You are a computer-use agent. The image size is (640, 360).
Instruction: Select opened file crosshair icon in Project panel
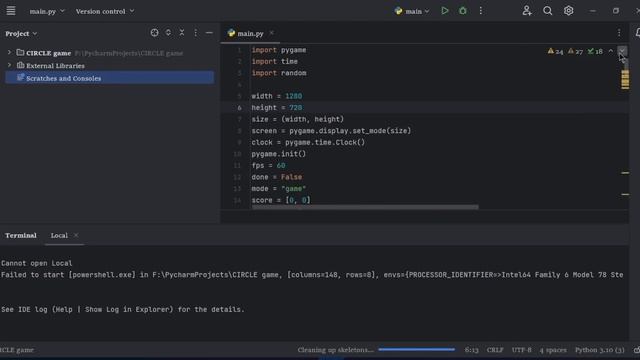coord(154,33)
